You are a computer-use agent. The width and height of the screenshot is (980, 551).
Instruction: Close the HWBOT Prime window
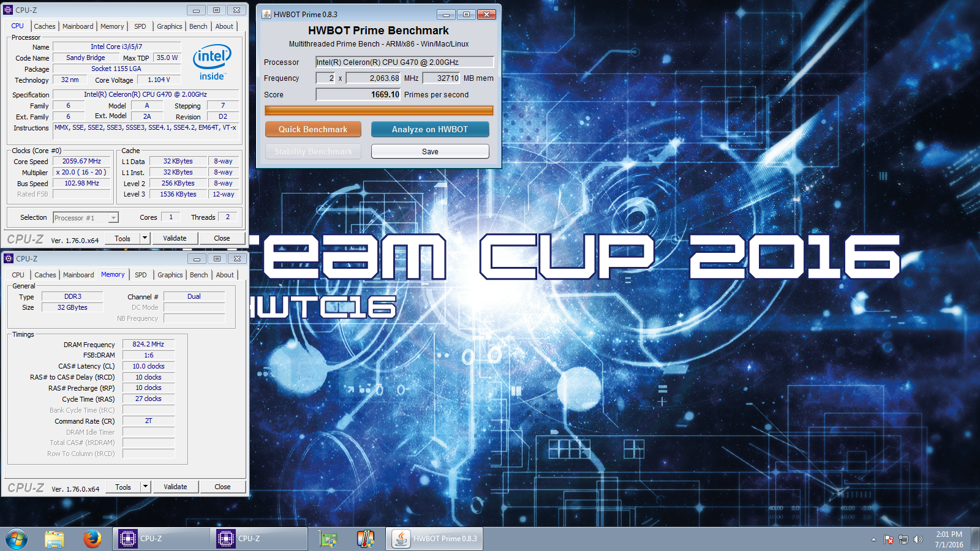486,14
